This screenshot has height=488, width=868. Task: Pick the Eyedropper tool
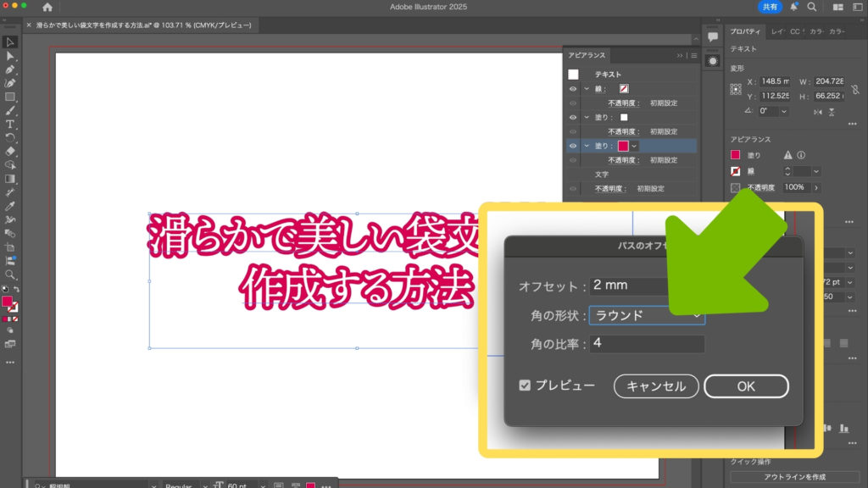(x=10, y=206)
